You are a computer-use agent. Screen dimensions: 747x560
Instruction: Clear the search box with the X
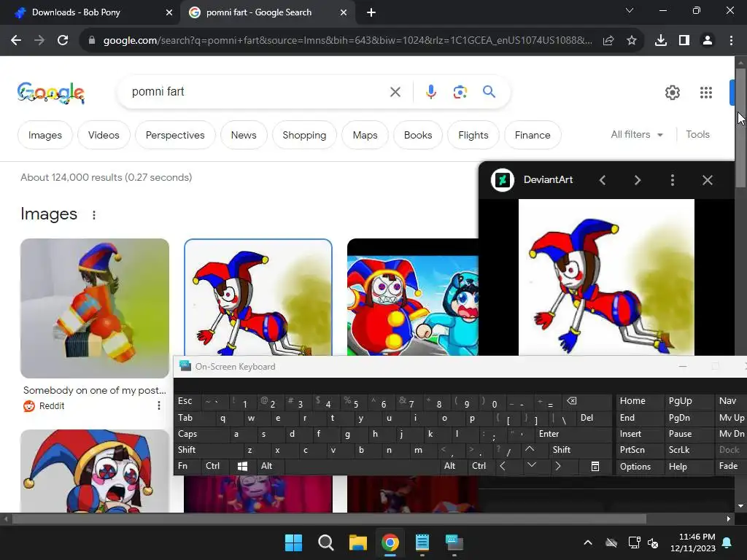395,92
